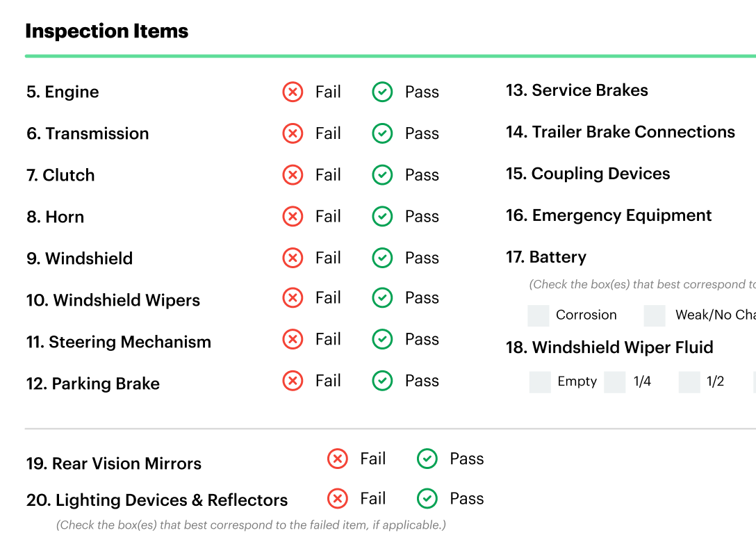Viewport: 756px width, 535px height.
Task: Tick the 1/4 wiper fluid checkbox
Action: [615, 382]
